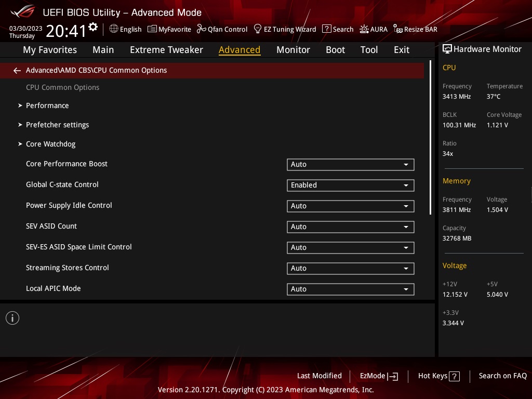
Task: Open Core Performance Boost dropdown
Action: tap(351, 165)
